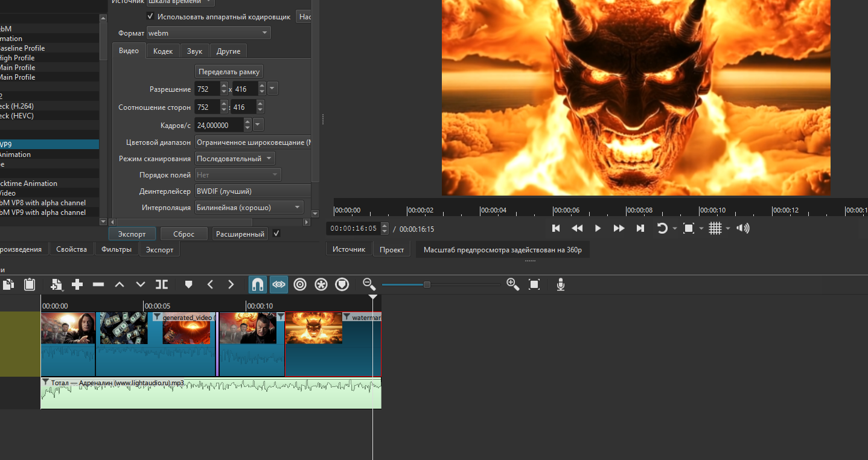Open the loop options dropdown arrow
This screenshot has height=460, width=868.
coord(675,229)
